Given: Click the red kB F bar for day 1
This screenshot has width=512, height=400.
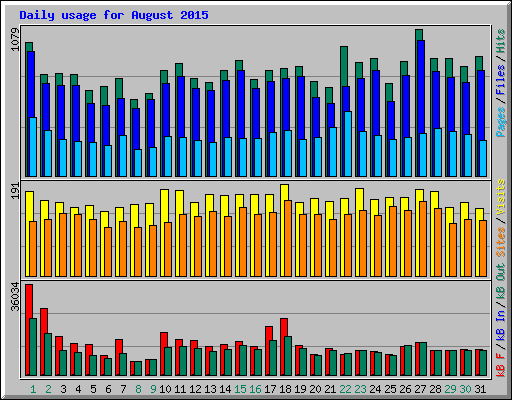Looking at the screenshot, I should [28, 330].
